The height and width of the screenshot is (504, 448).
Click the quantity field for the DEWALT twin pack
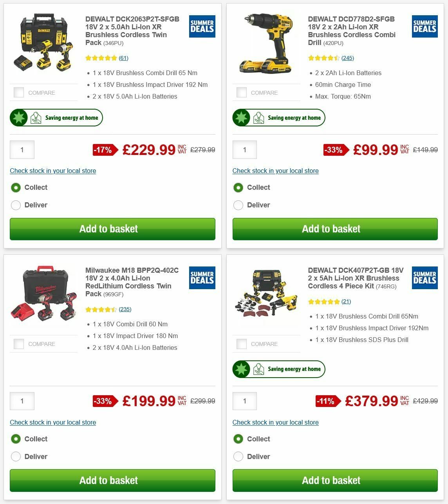(22, 149)
